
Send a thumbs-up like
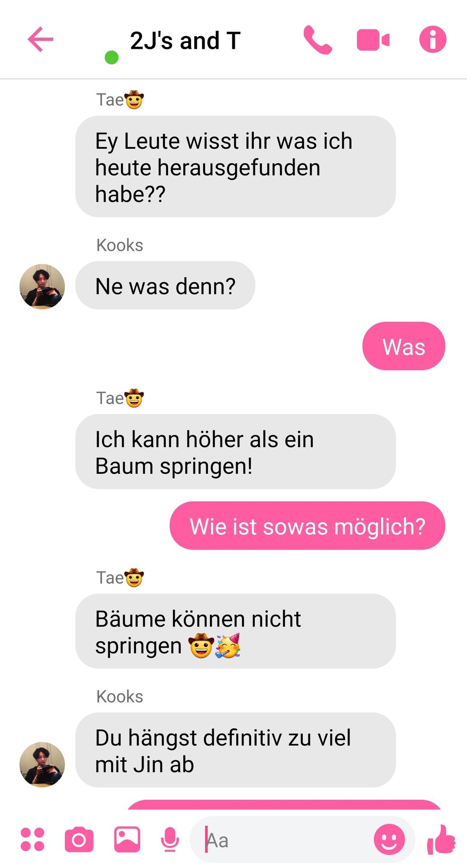[x=441, y=840]
